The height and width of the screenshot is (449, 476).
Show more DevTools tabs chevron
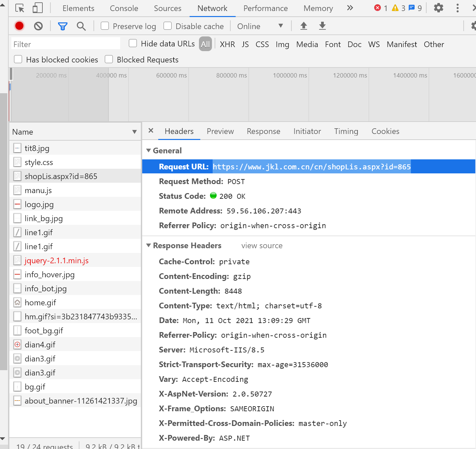point(350,8)
